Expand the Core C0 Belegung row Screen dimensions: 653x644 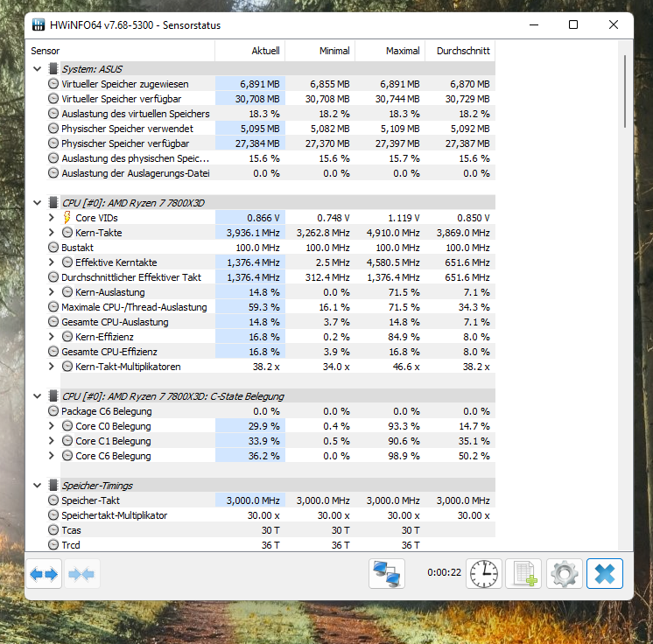point(52,426)
